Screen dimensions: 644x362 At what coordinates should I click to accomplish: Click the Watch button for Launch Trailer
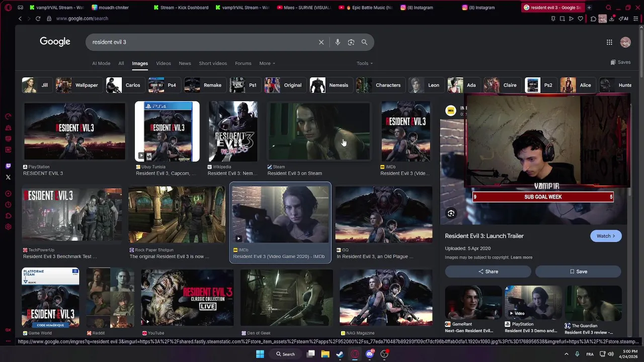tap(606, 236)
